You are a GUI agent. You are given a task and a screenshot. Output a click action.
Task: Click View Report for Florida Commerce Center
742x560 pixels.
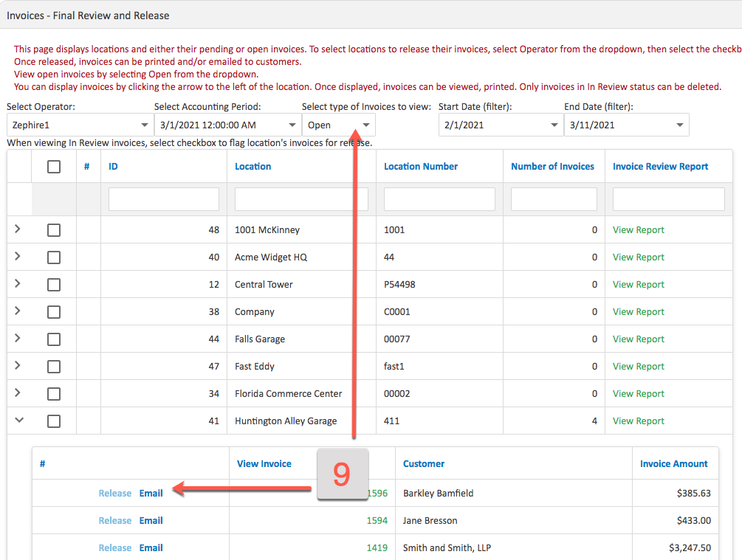coord(638,393)
